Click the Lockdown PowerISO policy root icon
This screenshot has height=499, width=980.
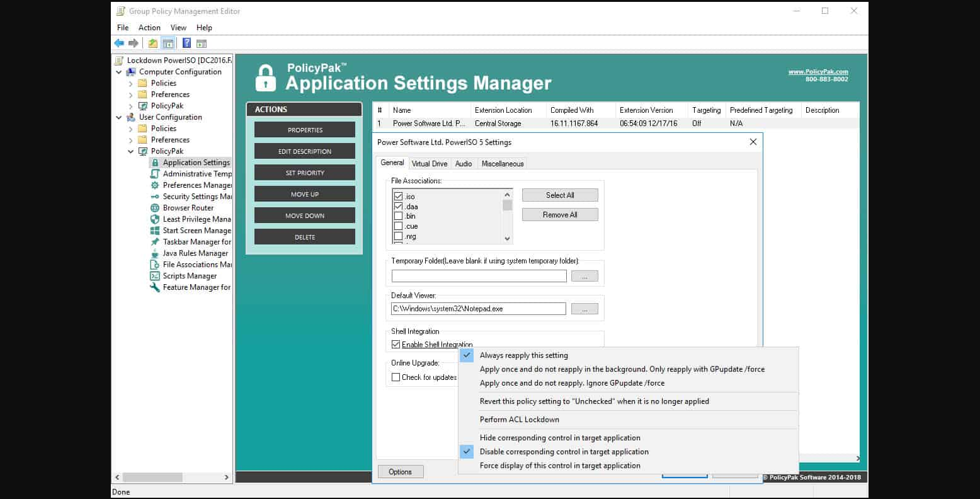tap(119, 60)
